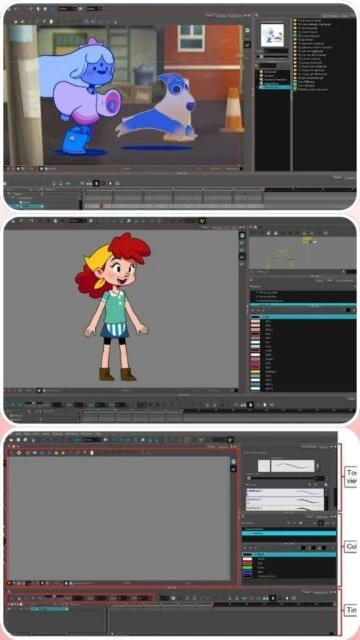Viewport: 360px width, 640px height.
Task: Select the highlighted palette in bottom palette list
Action: [289, 533]
